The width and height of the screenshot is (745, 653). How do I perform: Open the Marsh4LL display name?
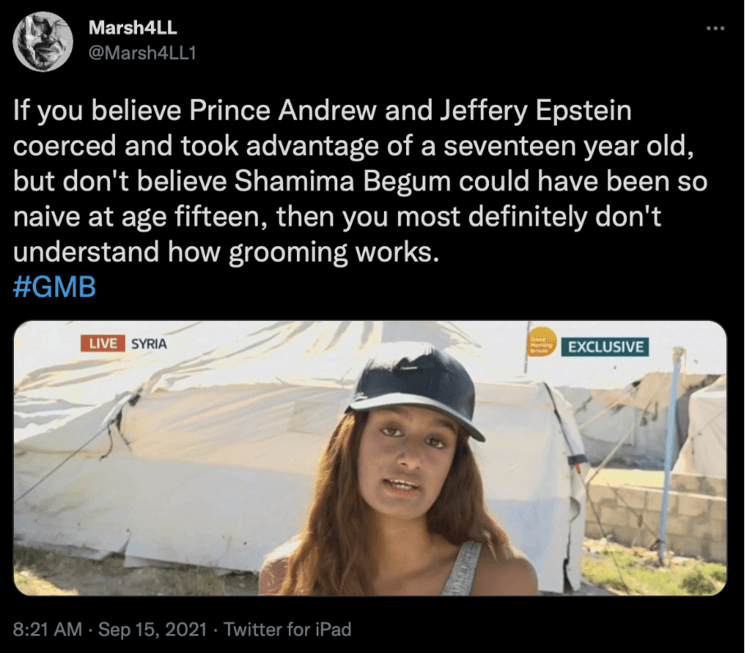point(133,28)
